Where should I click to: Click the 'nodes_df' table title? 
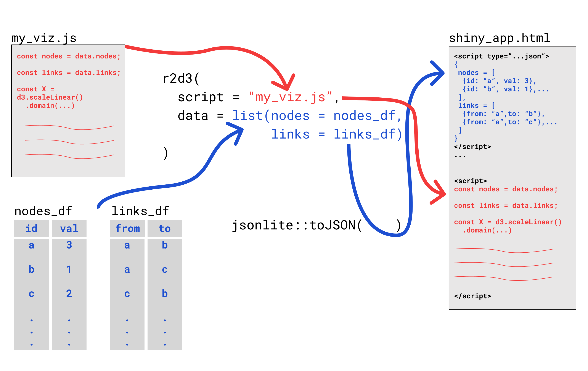(43, 211)
